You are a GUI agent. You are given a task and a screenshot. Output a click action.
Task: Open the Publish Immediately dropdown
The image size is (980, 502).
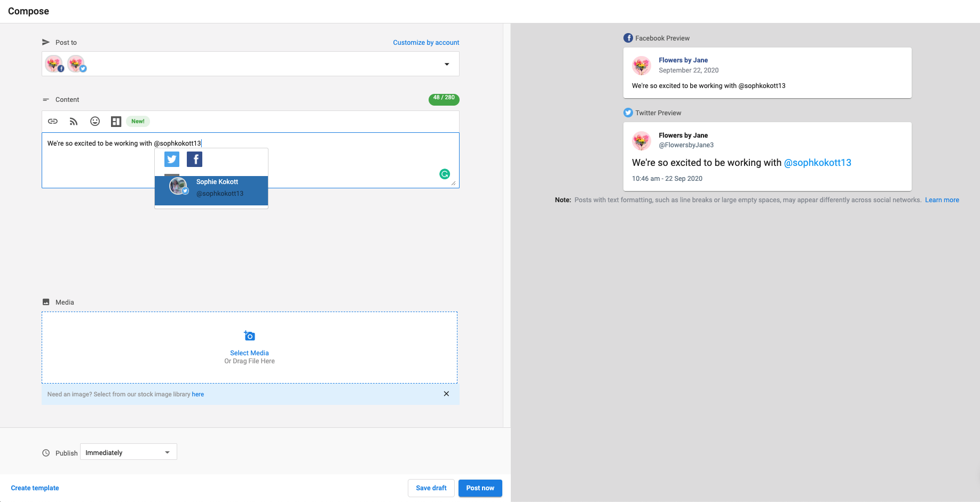tap(129, 452)
